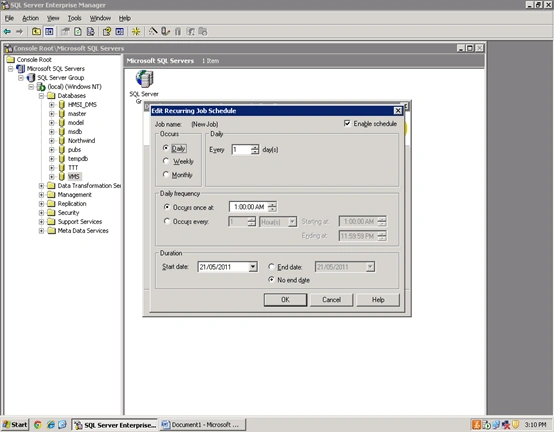554x432 pixels.
Task: Expand the Northwind database node
Action: (52, 141)
